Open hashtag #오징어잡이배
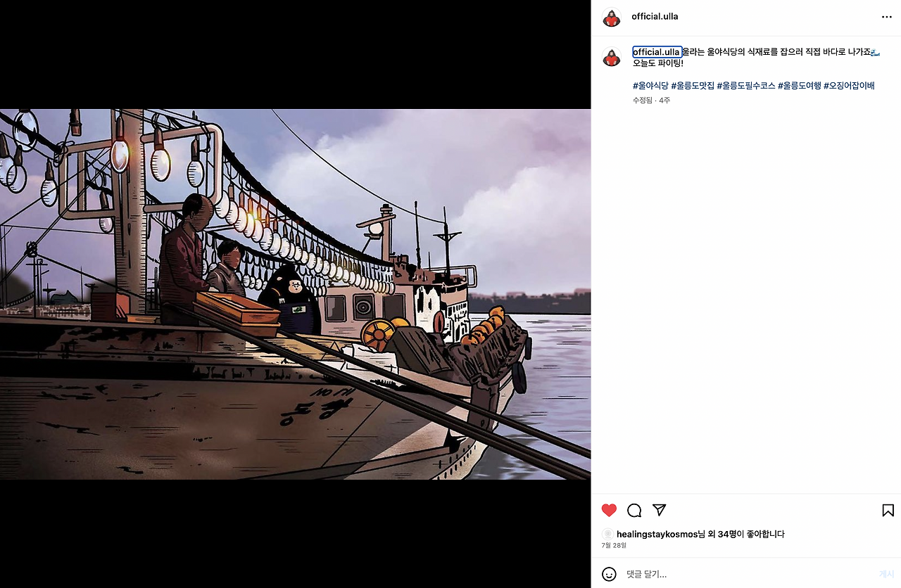 coord(849,86)
